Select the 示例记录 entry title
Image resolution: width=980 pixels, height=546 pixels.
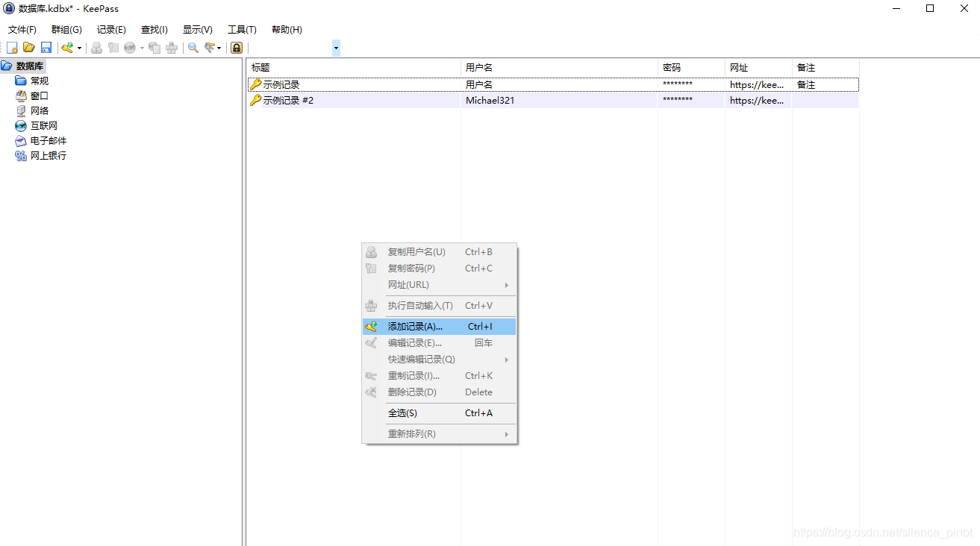[281, 85]
